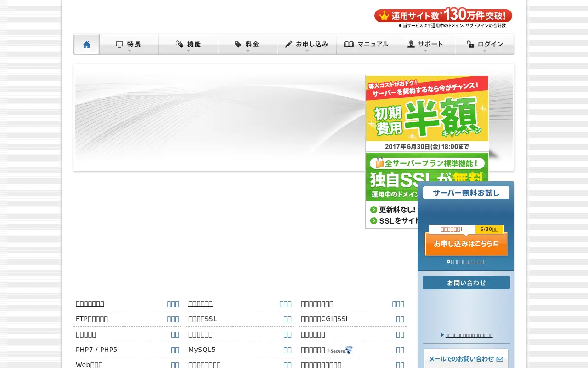Image resolution: width=588 pixels, height=368 pixels.
Task: Click the メールでのお問い合わせ button
Action: [466, 359]
